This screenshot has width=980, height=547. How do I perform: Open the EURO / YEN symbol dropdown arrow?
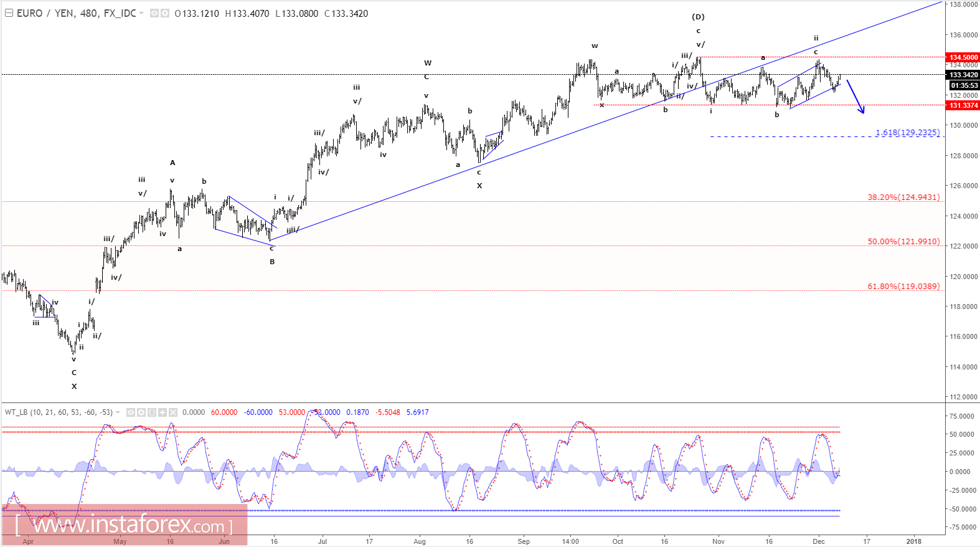tap(141, 13)
